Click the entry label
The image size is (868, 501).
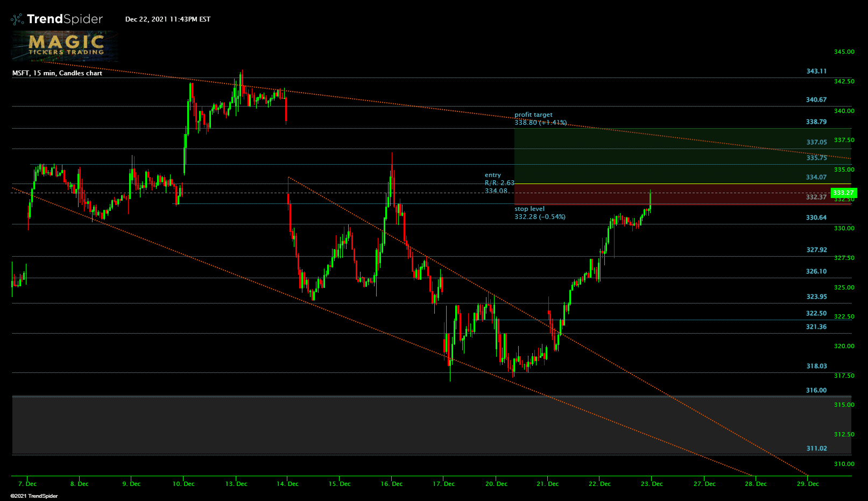click(x=493, y=175)
